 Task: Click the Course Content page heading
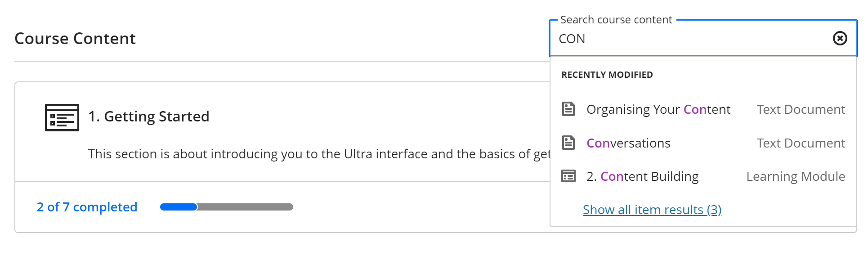(x=75, y=39)
